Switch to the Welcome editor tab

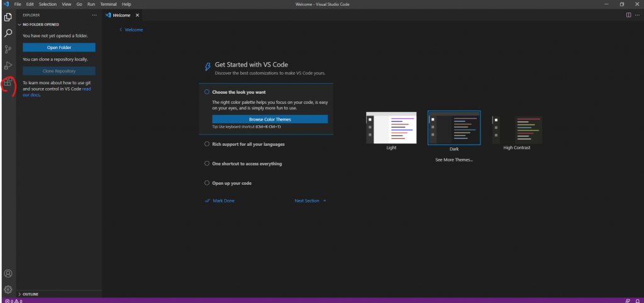click(121, 15)
